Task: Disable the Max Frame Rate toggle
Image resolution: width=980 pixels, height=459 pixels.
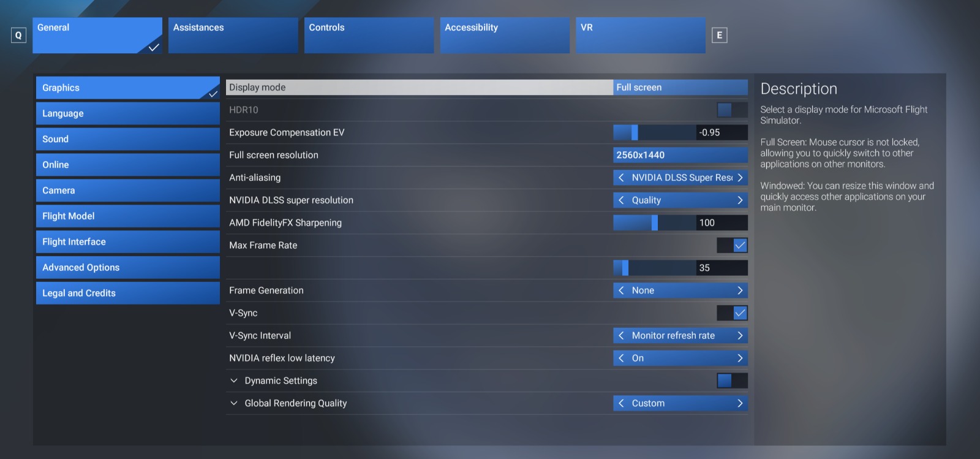Action: pos(733,246)
